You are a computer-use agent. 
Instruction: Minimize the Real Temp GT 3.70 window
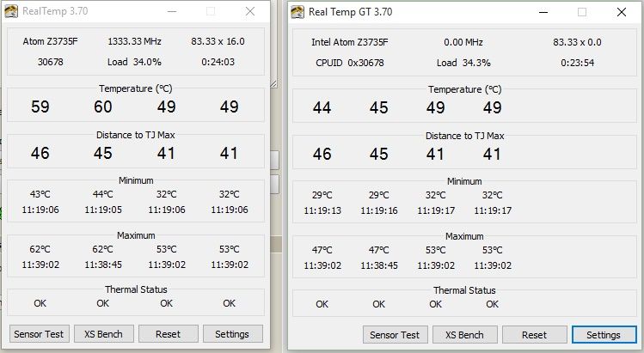point(543,12)
